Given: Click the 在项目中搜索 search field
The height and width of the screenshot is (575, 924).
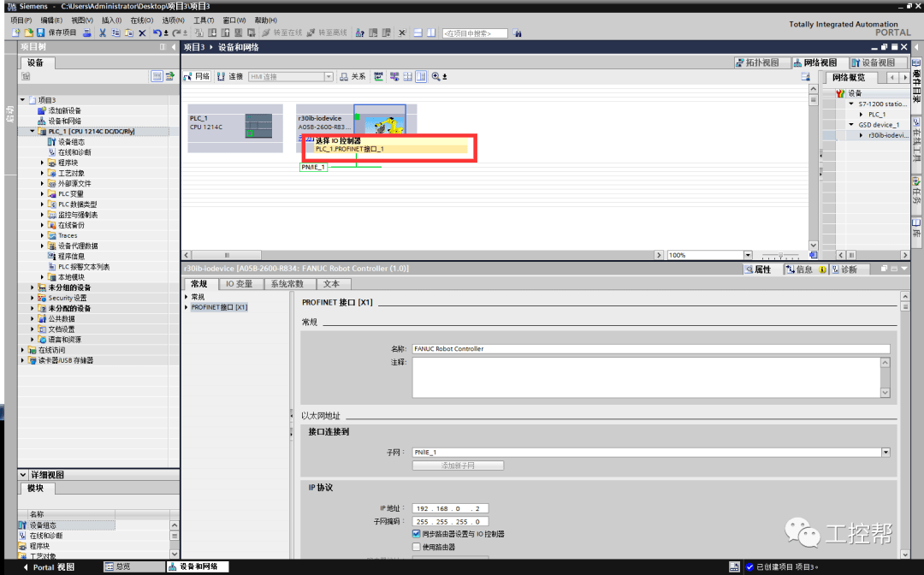Looking at the screenshot, I should point(475,33).
